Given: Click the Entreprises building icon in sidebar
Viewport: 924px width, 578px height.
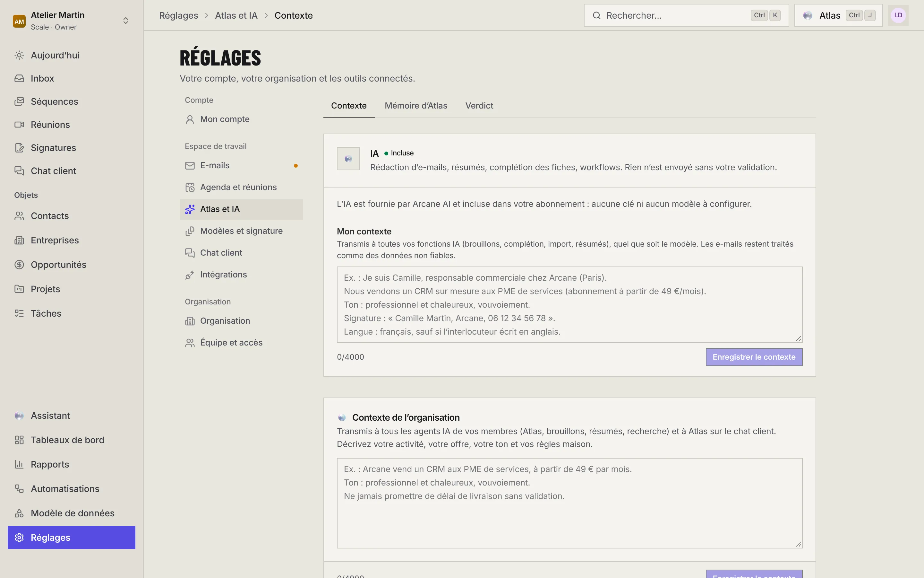Looking at the screenshot, I should tap(19, 241).
